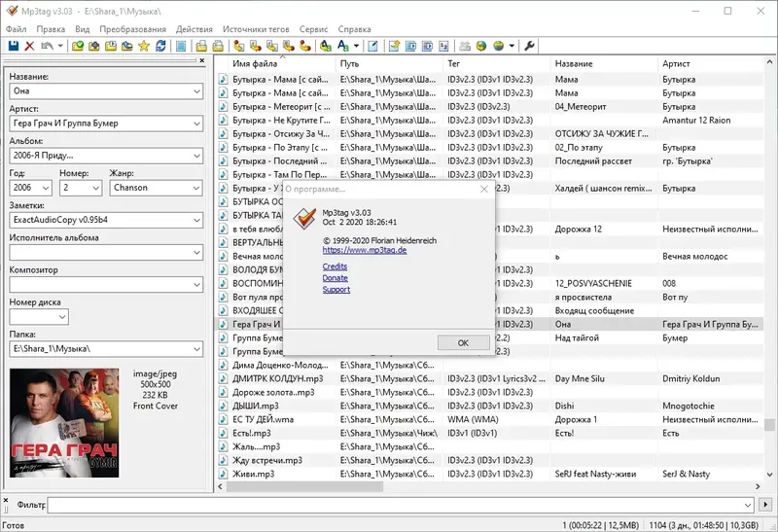This screenshot has height=532, width=778.
Task: Expand the Номер track number dropdown
Action: 95,188
